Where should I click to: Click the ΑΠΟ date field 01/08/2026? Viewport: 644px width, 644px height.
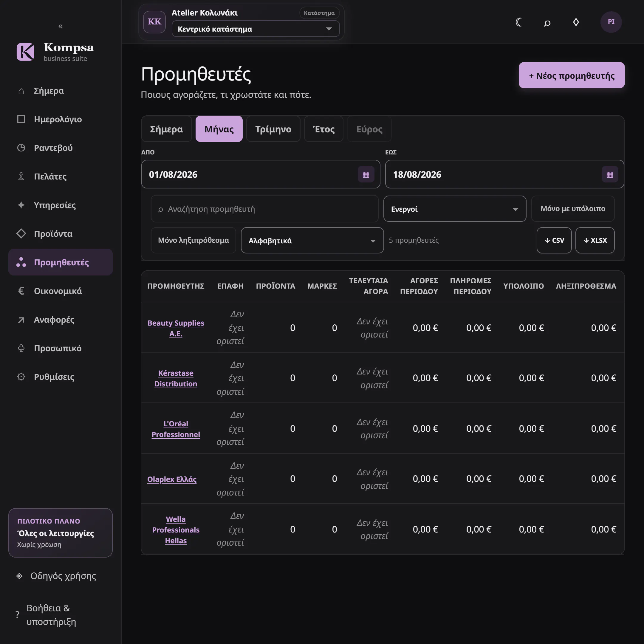point(261,174)
